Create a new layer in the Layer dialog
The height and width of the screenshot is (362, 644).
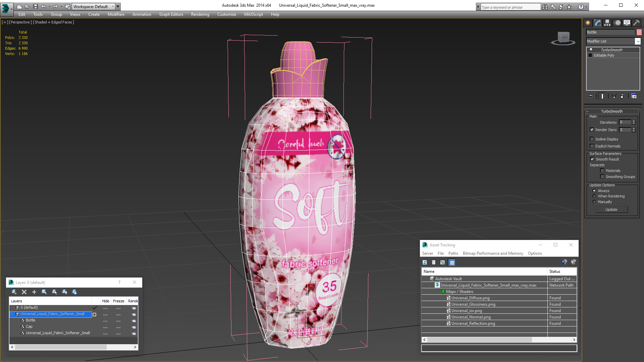point(14,292)
